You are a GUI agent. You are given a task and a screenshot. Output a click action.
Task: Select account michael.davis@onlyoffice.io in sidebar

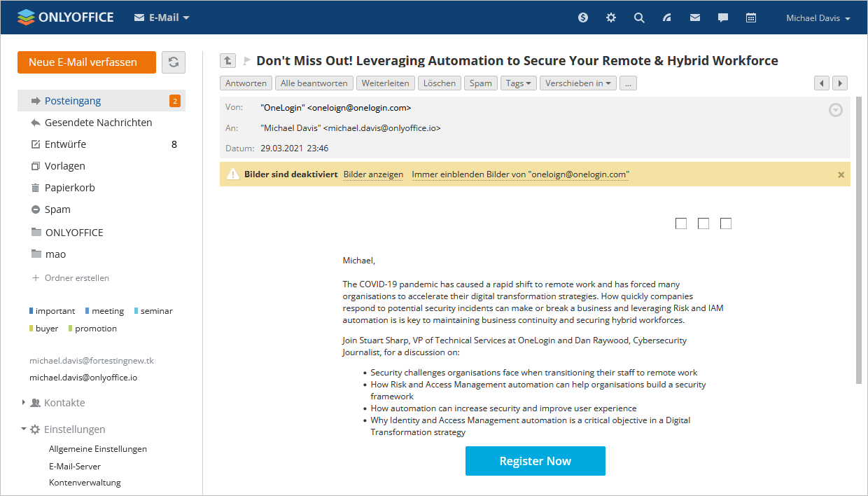(83, 378)
